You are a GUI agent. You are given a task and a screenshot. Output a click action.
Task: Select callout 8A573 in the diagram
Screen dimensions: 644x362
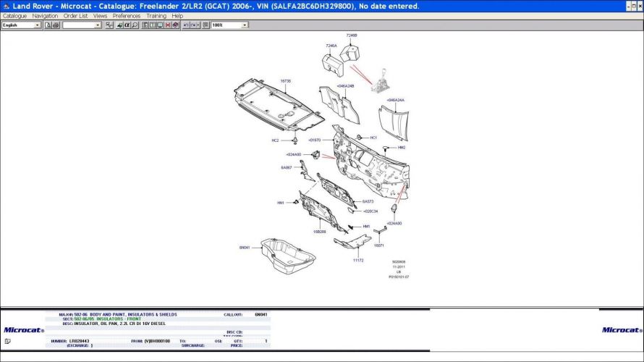(368, 202)
